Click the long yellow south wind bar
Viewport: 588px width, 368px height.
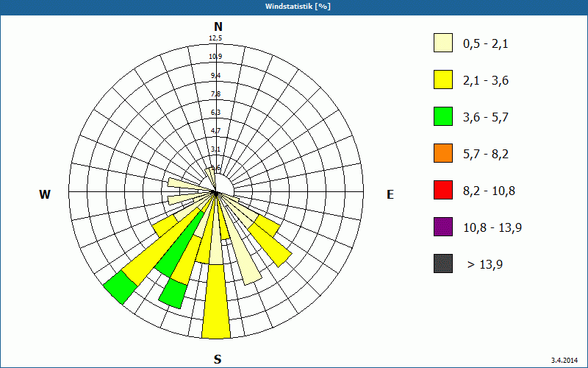(x=216, y=300)
